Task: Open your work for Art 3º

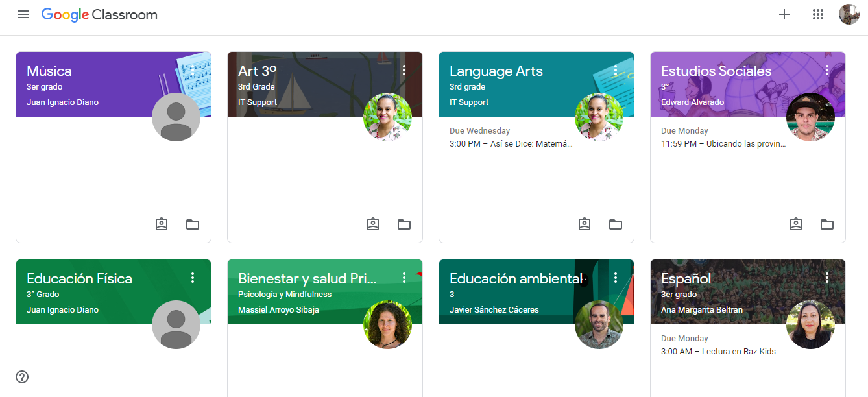Action: coord(373,224)
